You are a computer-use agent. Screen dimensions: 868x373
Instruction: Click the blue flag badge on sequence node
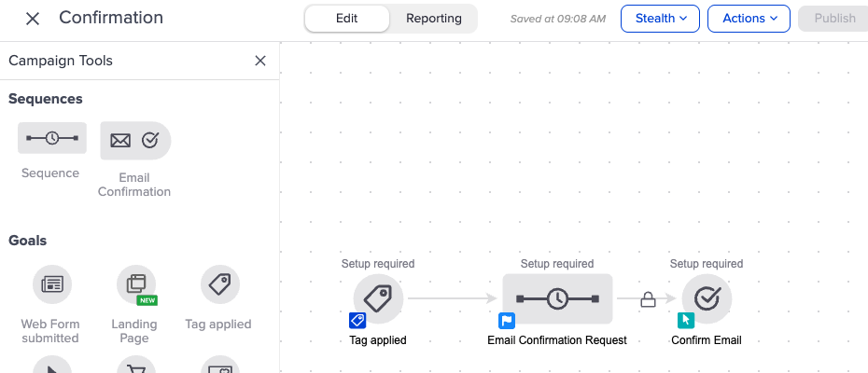coord(507,321)
